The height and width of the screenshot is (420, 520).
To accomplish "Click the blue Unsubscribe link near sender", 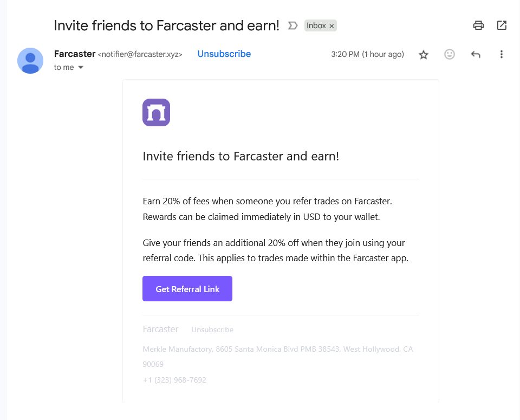I will point(224,54).
